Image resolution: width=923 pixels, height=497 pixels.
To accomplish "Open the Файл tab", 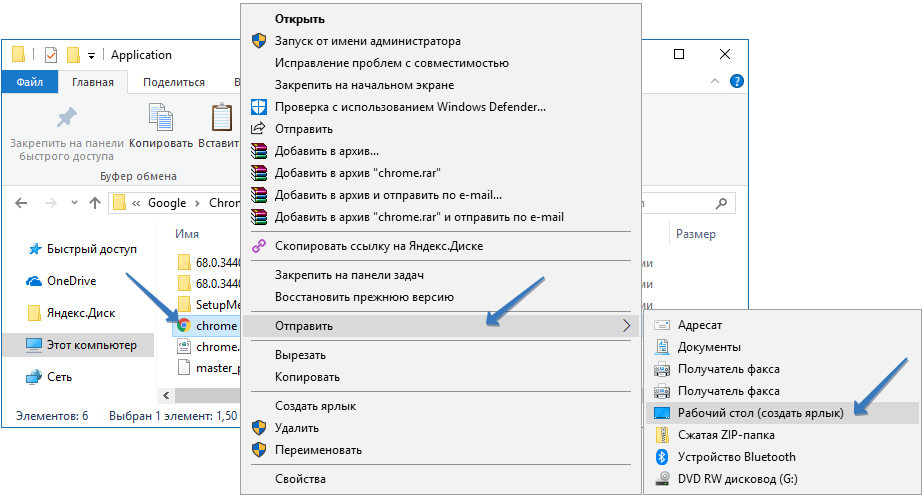I will pyautogui.click(x=30, y=82).
